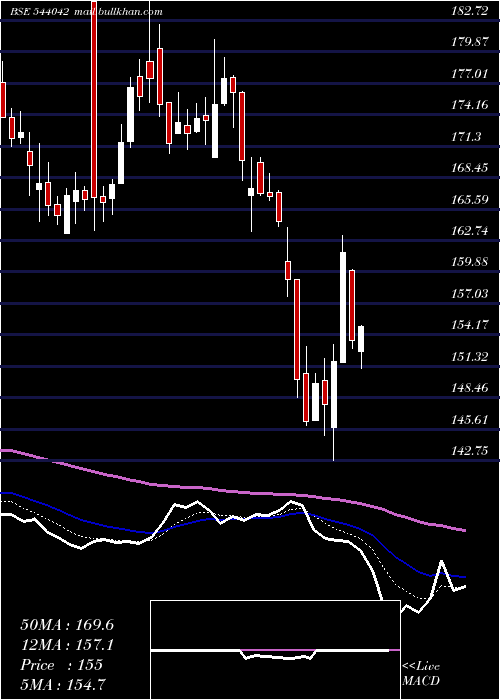Click the 148.46 price axis label
500x700 pixels.
[470, 388]
